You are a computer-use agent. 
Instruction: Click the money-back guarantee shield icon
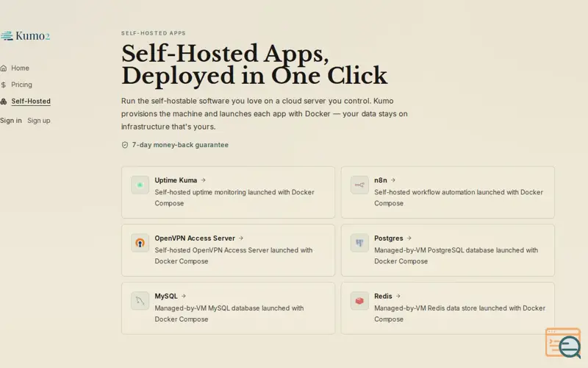click(125, 145)
